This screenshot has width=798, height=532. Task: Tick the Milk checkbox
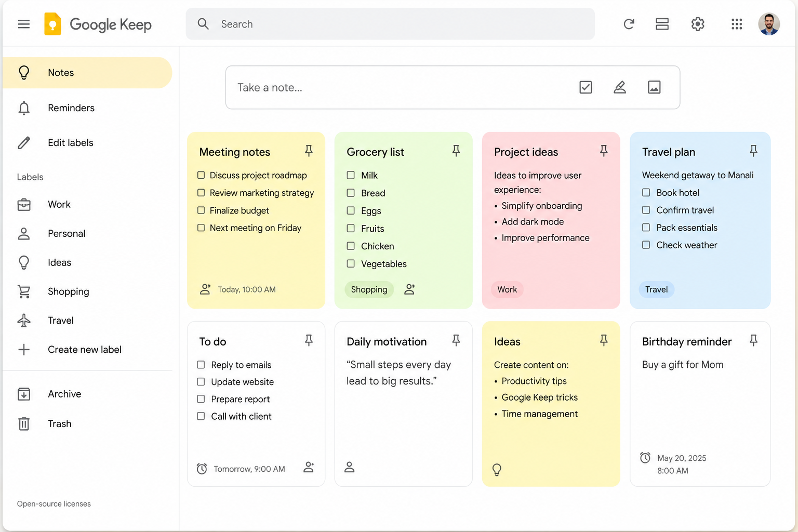pyautogui.click(x=351, y=175)
